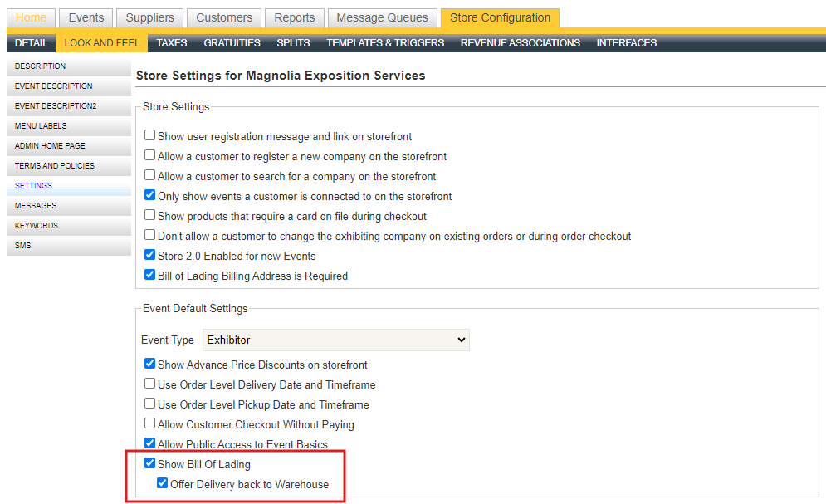Open the KEYWORDS settings page

coord(36,225)
